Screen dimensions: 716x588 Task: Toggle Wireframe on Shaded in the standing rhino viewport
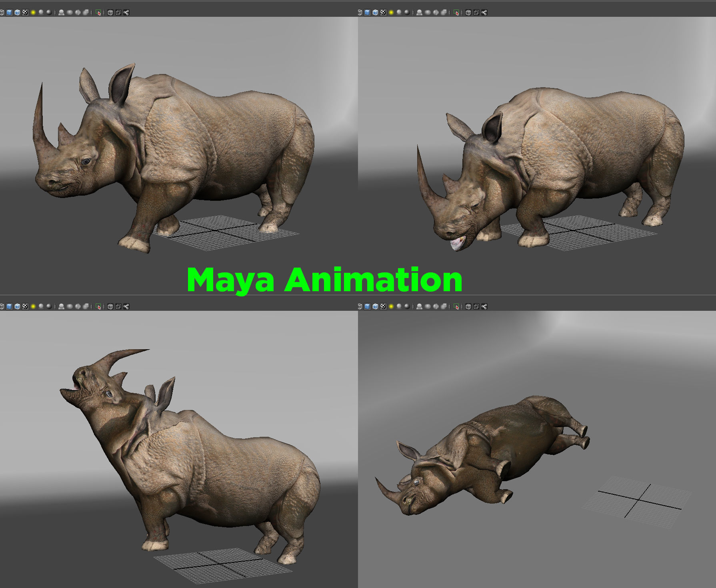(17, 12)
